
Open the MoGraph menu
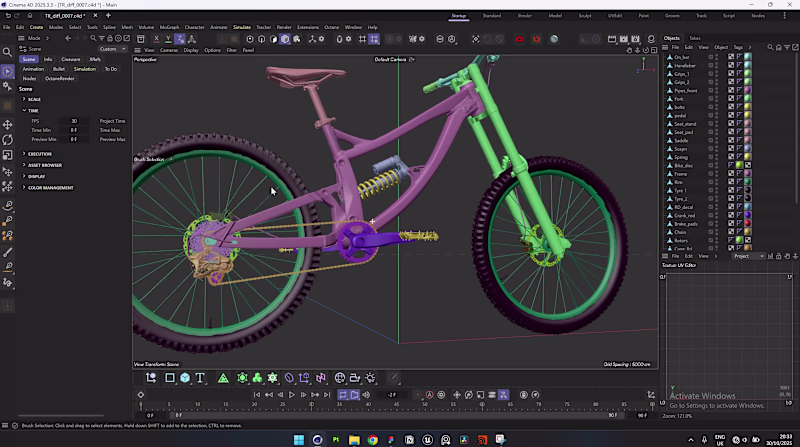coord(169,27)
